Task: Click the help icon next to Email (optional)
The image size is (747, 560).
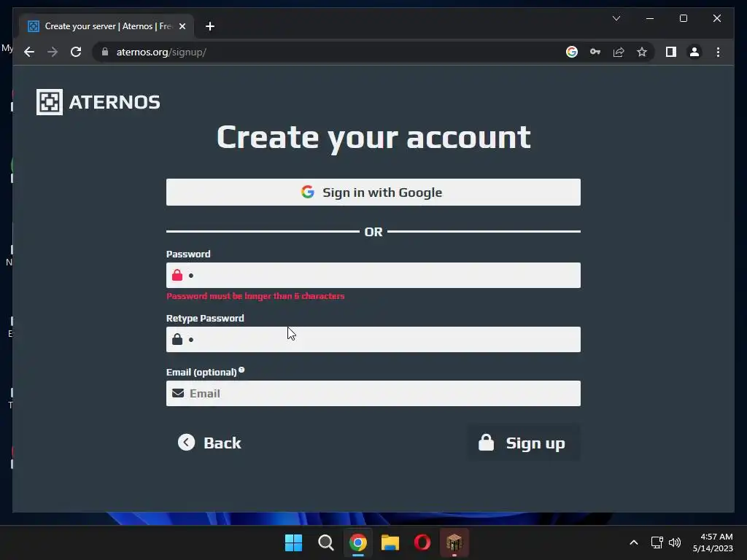Action: pos(241,370)
